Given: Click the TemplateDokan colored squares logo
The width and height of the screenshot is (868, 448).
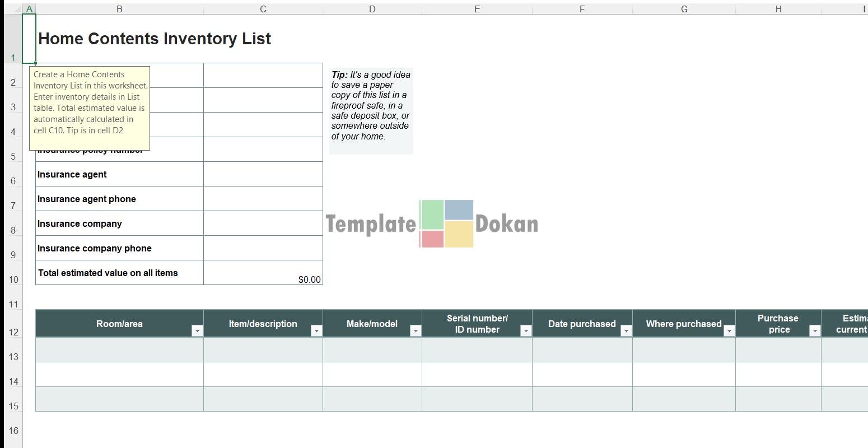Looking at the screenshot, I should [x=446, y=223].
